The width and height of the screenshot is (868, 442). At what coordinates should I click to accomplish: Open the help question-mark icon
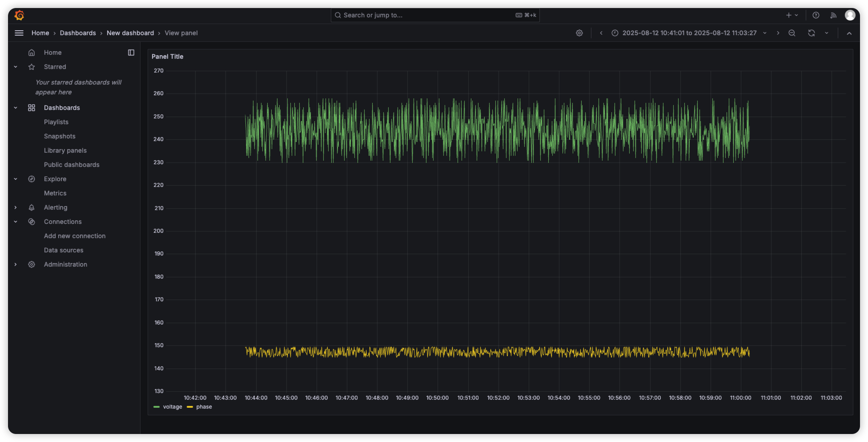816,15
